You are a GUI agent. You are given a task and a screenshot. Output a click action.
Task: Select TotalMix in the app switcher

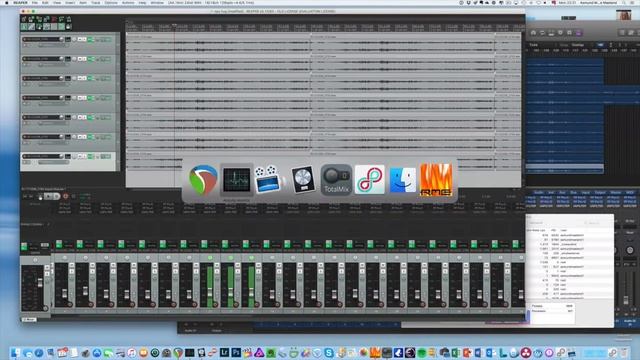point(336,180)
